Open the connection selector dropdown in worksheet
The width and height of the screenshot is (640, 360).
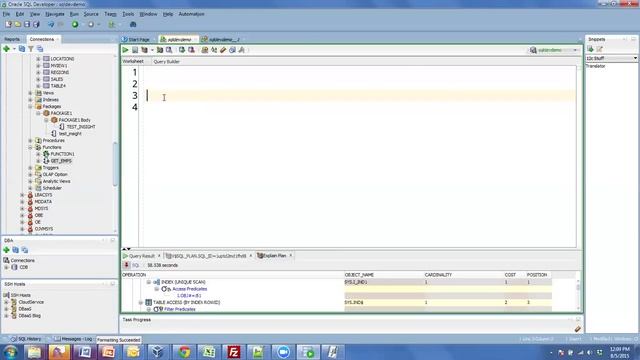pyautogui.click(x=576, y=50)
